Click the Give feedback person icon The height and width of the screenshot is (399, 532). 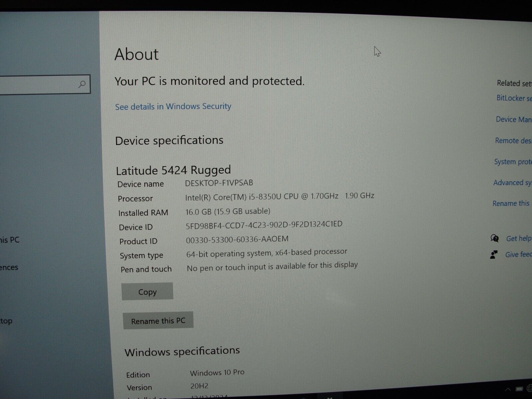[x=494, y=255]
